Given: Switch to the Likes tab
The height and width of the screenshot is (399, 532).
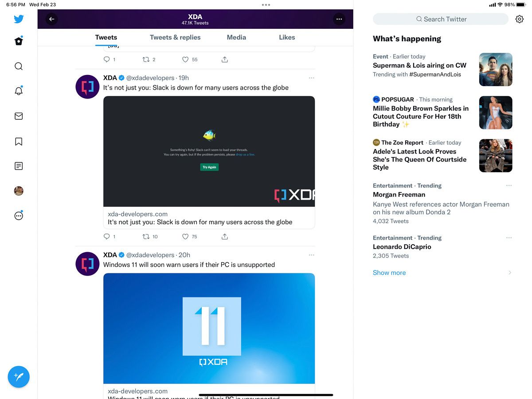Looking at the screenshot, I should pos(287,37).
